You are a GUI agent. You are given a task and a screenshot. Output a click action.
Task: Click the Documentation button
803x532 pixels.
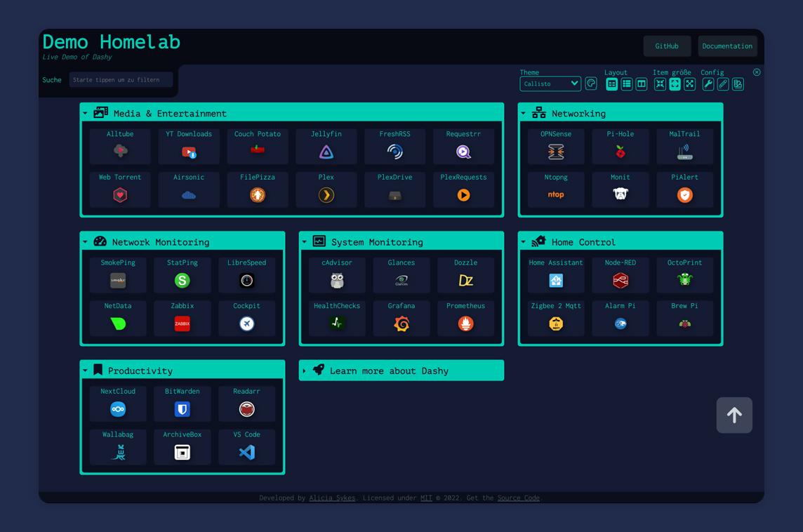pos(727,46)
